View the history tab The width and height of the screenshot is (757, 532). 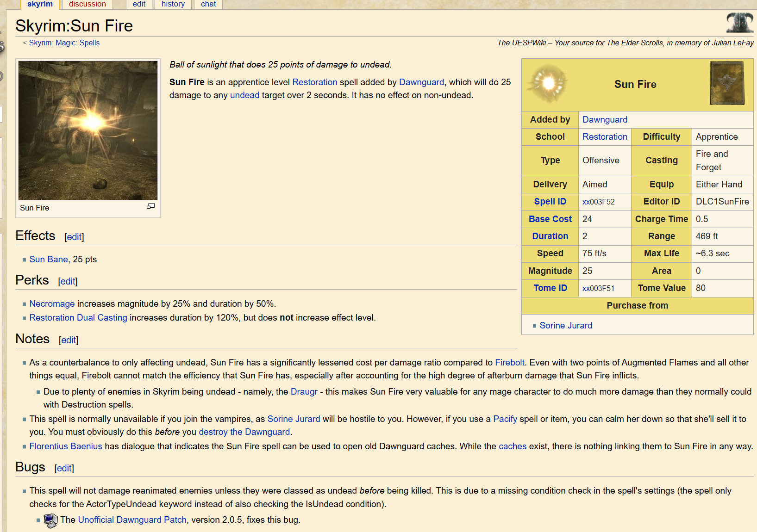[x=173, y=4]
